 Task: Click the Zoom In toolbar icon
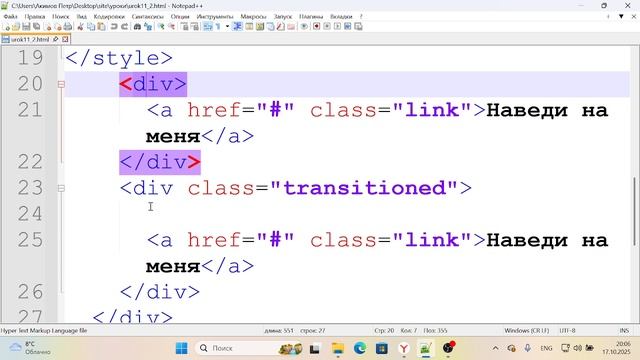pos(161,27)
